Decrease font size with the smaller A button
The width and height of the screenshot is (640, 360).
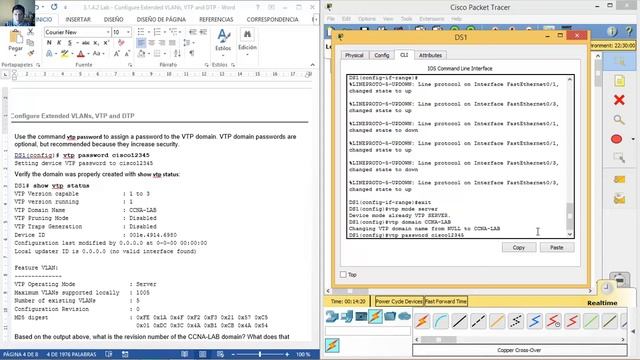(127, 53)
